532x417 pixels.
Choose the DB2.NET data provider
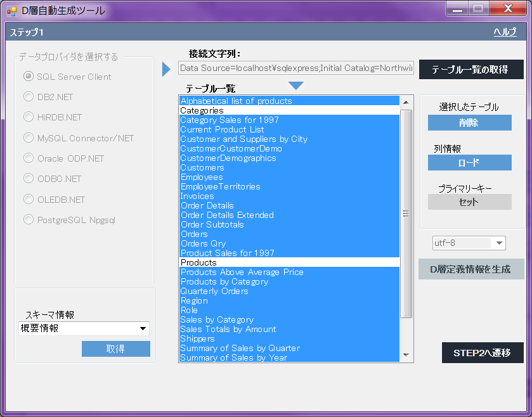[29, 97]
